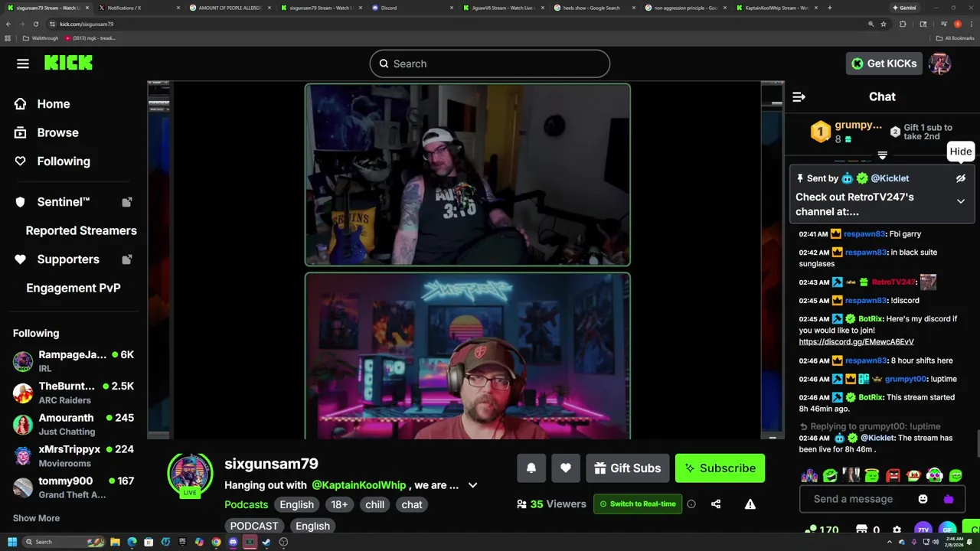Expand the stream title chevron

point(472,485)
